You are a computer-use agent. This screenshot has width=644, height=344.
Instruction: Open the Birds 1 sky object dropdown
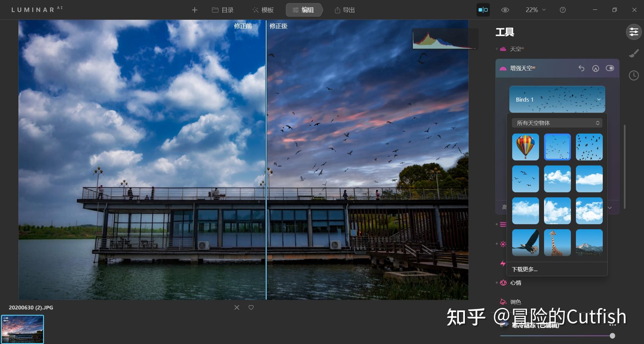click(x=557, y=99)
